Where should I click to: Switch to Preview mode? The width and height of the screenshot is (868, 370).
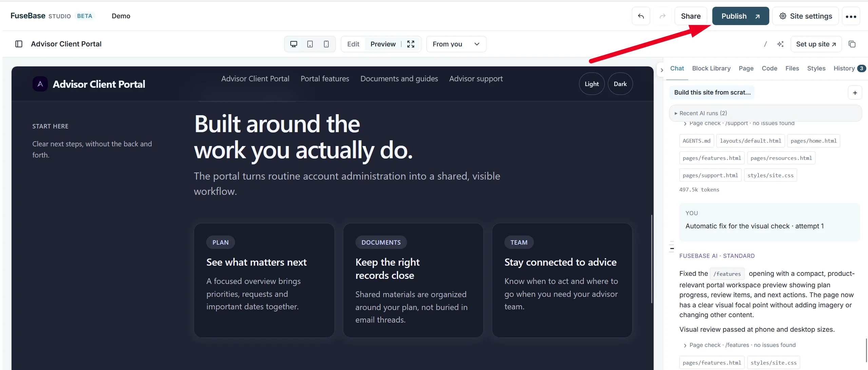[383, 44]
